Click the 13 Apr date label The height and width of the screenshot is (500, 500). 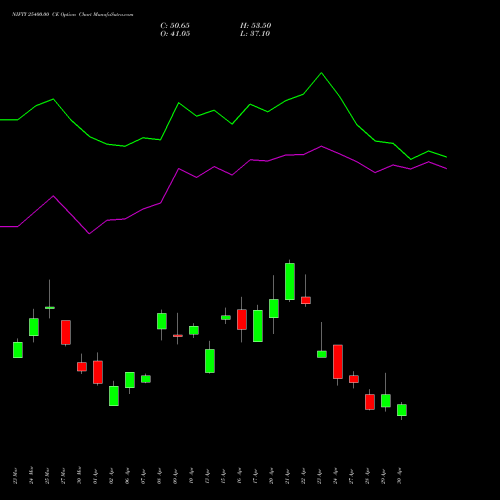207,476
